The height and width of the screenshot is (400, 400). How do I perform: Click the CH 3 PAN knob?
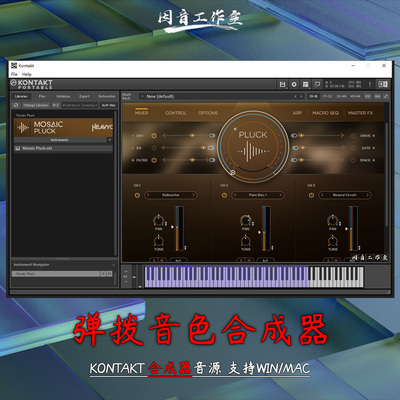(333, 220)
